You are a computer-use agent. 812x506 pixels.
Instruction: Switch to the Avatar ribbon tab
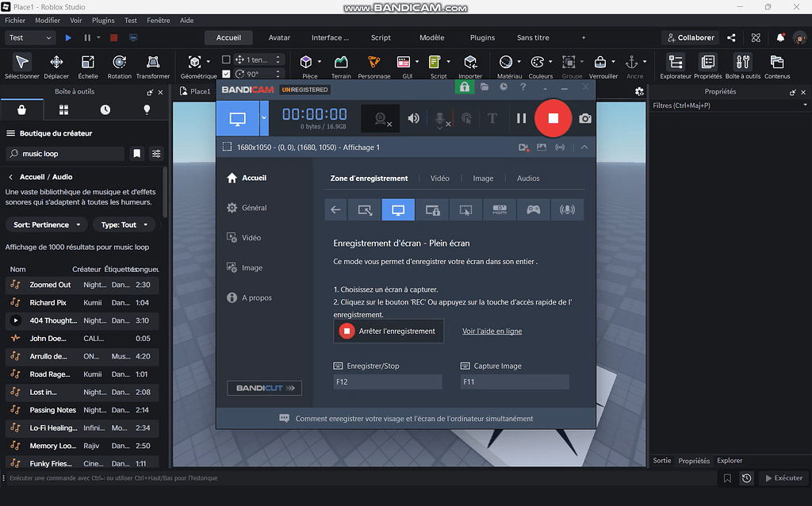pos(279,38)
